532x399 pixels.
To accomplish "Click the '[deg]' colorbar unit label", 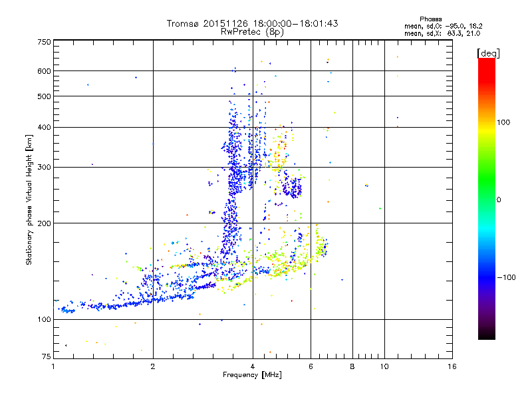I will (x=488, y=53).
